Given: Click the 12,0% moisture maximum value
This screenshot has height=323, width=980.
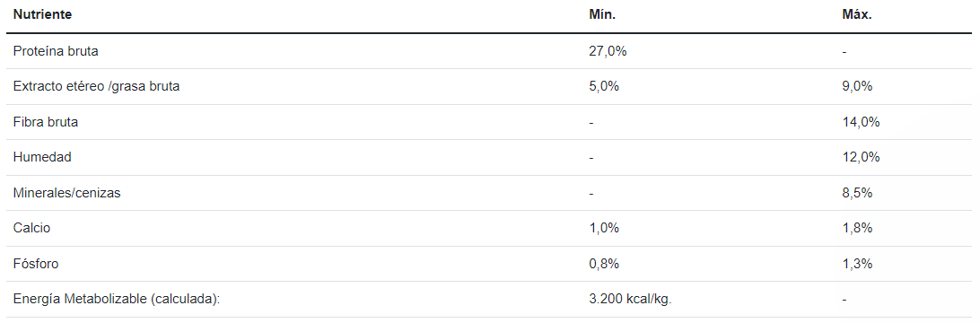Looking at the screenshot, I should pos(862,157).
